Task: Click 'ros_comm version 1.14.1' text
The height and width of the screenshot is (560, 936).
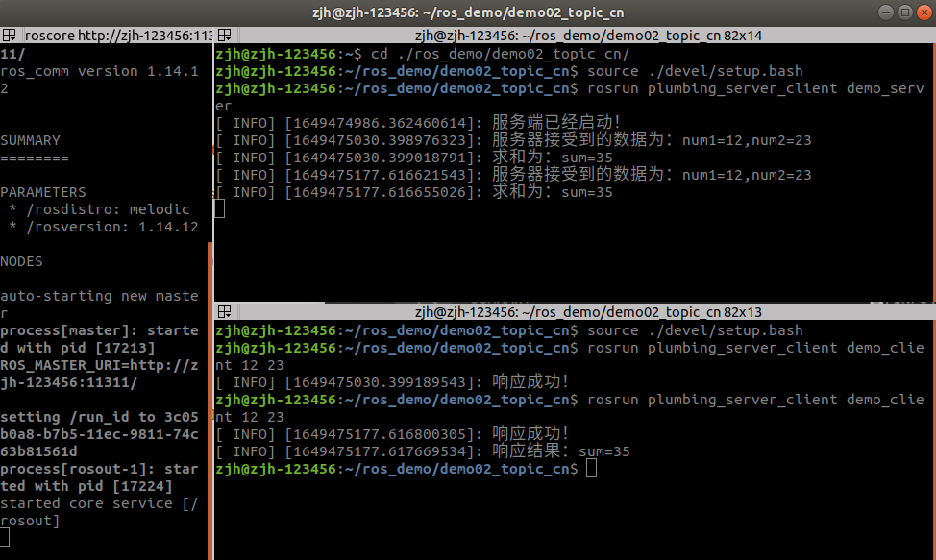Action: (x=99, y=71)
